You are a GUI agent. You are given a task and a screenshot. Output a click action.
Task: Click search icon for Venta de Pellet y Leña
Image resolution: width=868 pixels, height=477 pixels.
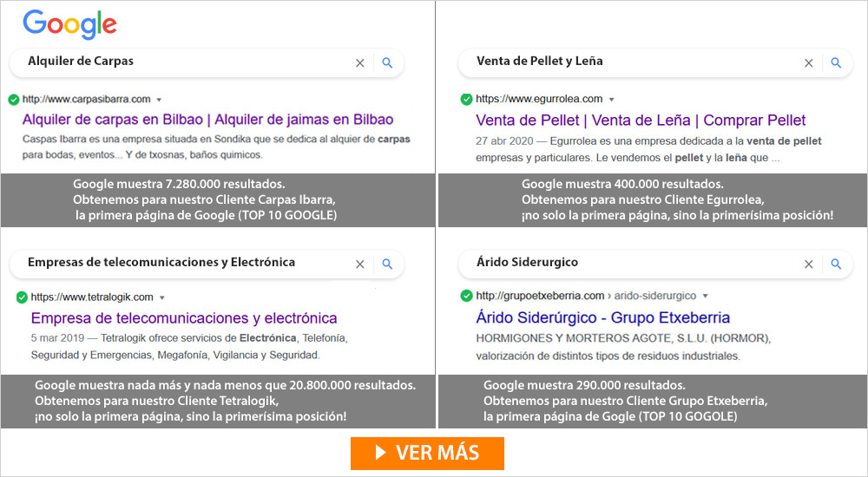[837, 63]
